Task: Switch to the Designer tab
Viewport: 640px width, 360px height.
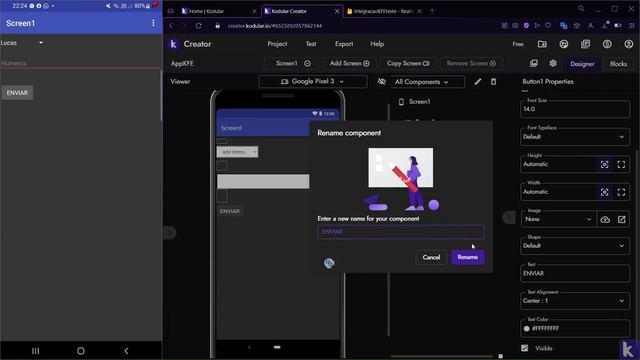Action: pos(582,64)
